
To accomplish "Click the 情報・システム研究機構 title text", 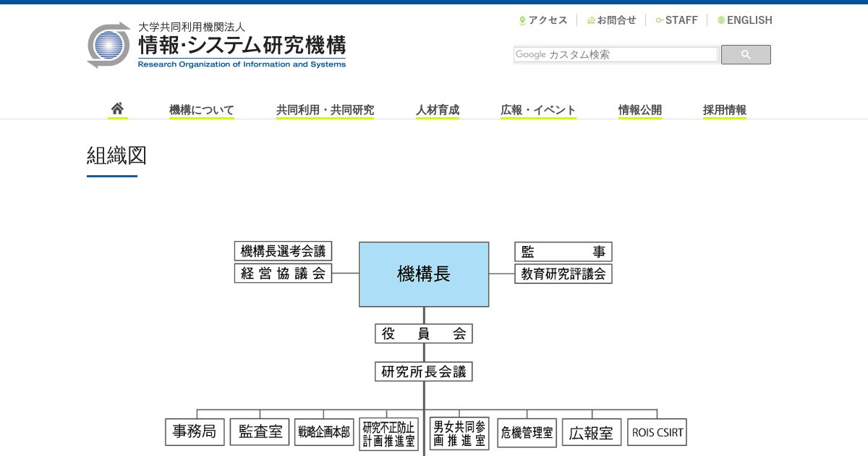I will point(242,46).
